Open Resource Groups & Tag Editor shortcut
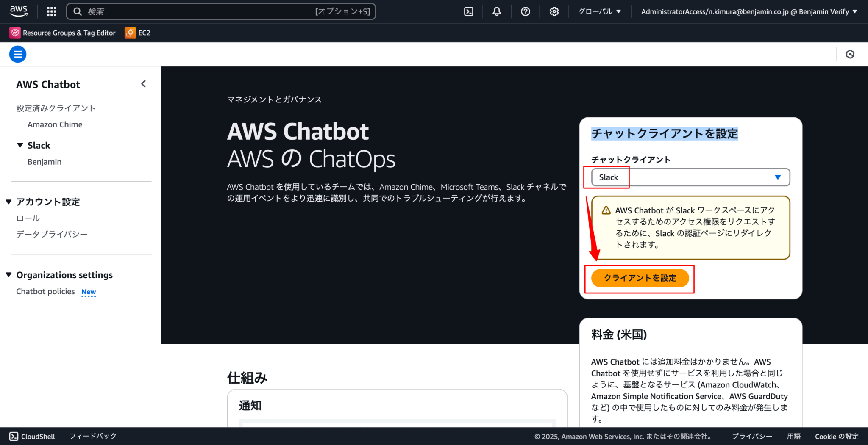Viewport: 868px width, 445px height. coord(62,33)
